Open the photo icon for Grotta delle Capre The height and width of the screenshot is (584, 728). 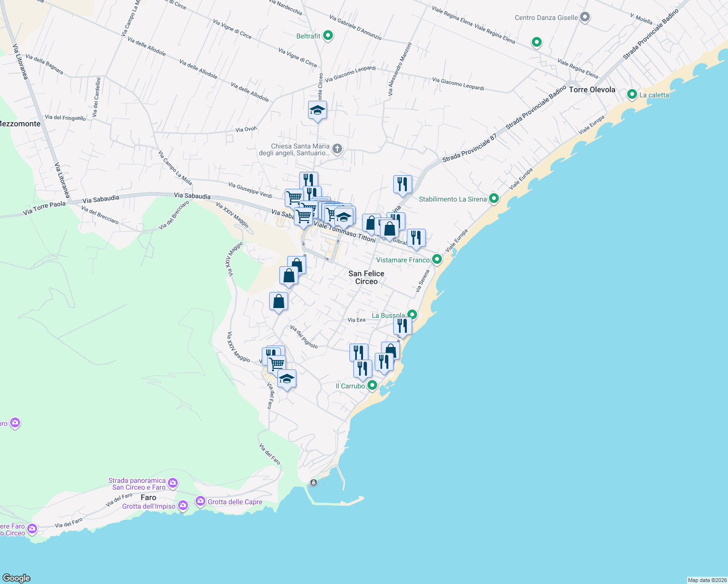(200, 500)
